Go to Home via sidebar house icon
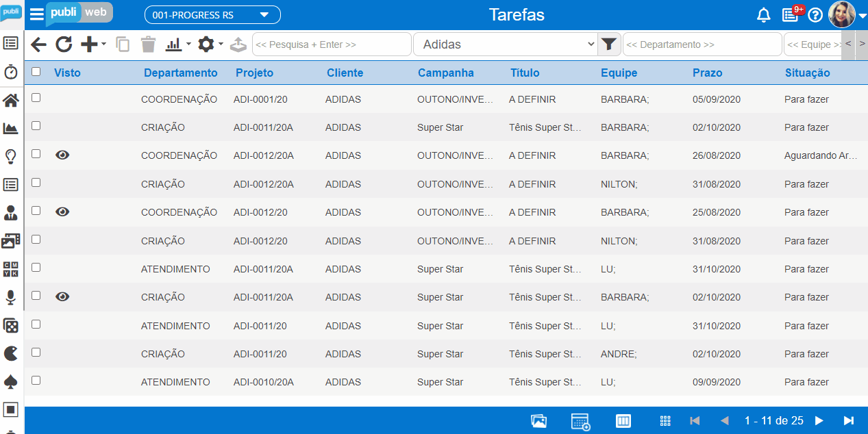The image size is (868, 434). (11, 101)
